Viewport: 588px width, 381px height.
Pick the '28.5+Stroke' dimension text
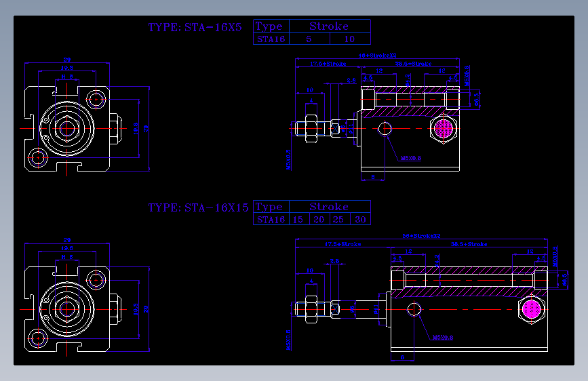click(x=413, y=64)
